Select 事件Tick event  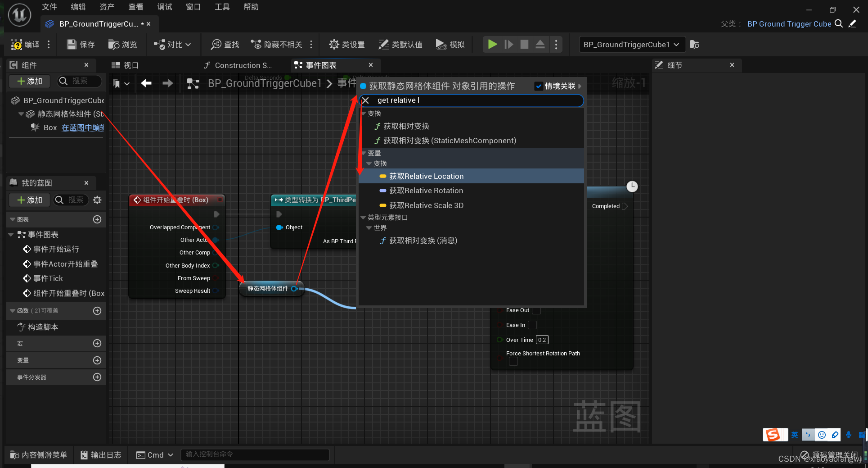tap(48, 278)
